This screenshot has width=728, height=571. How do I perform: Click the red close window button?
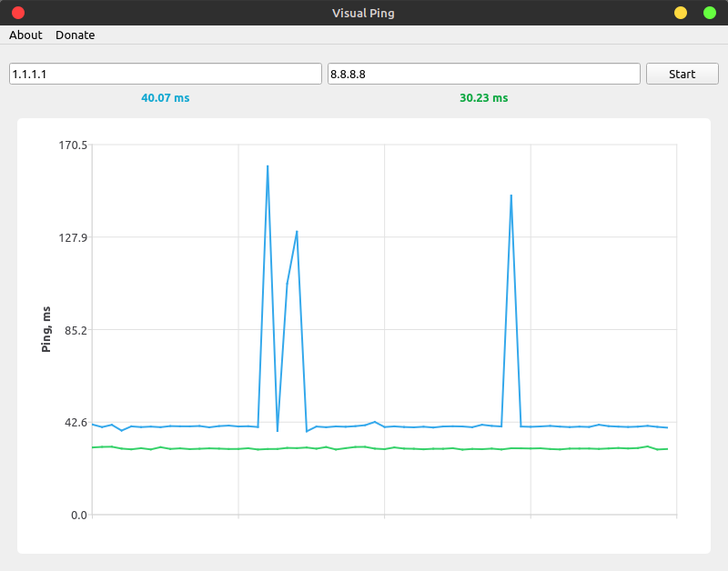(x=18, y=13)
